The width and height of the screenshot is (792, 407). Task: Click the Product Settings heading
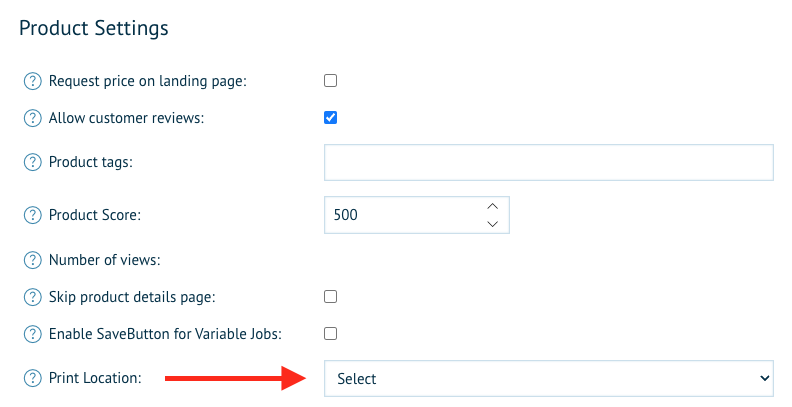94,28
